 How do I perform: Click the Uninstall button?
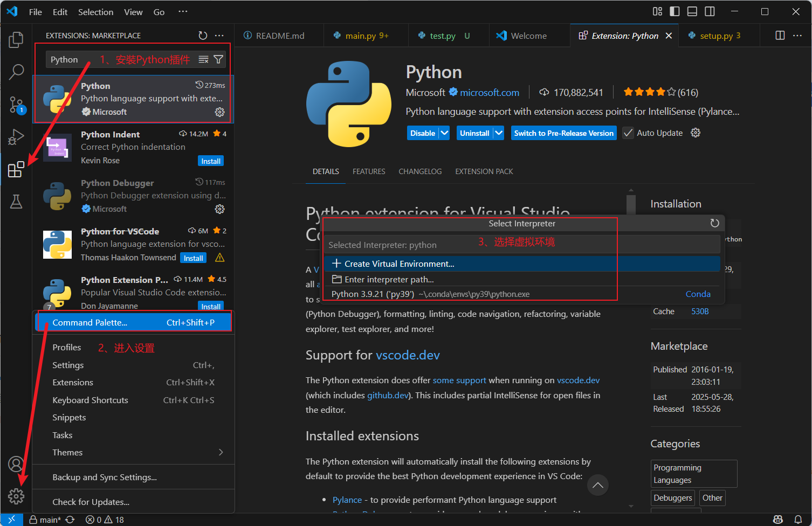474,133
